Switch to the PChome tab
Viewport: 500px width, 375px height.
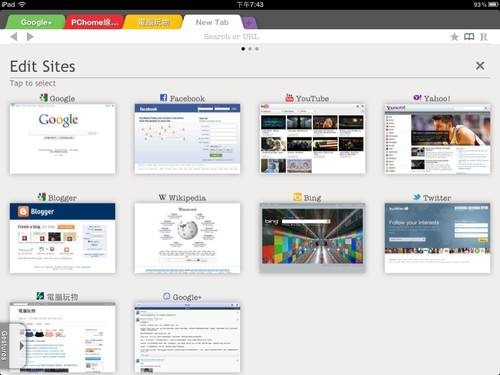click(94, 22)
